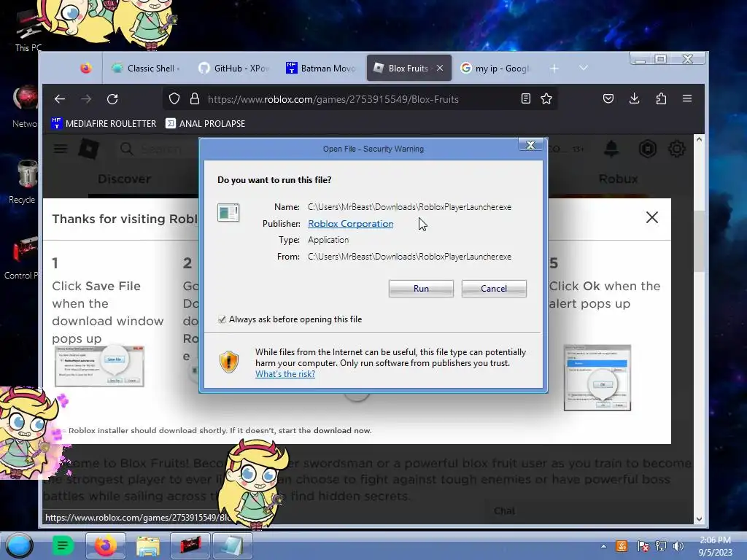Click the Ok alert step thumbnail image
The image size is (747, 560).
[597, 378]
